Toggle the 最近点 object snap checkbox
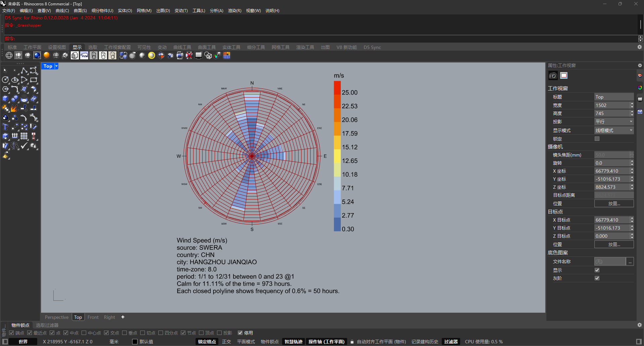644x346 pixels. click(x=30, y=333)
